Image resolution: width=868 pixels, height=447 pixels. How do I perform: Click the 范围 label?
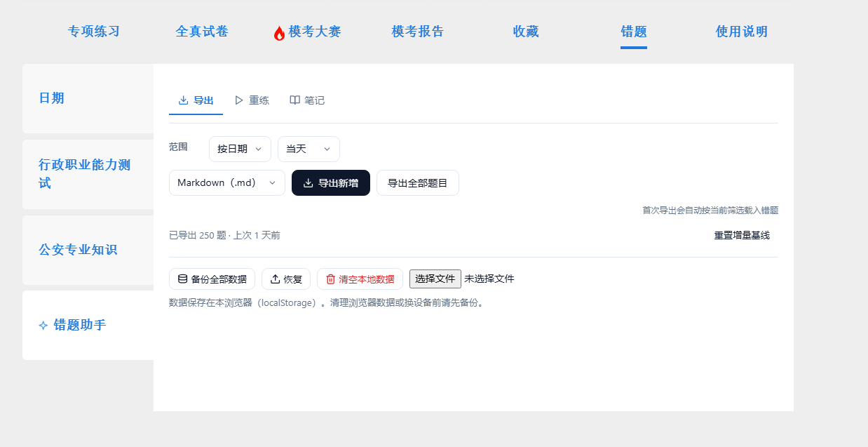pyautogui.click(x=178, y=147)
